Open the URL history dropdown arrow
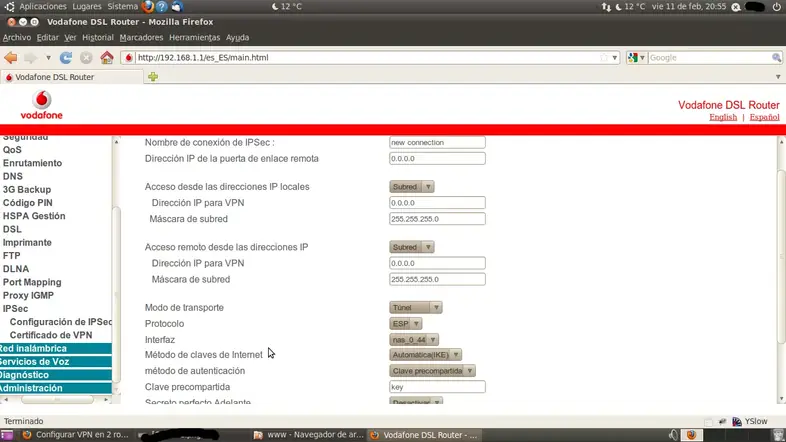The image size is (786, 442). [x=615, y=58]
